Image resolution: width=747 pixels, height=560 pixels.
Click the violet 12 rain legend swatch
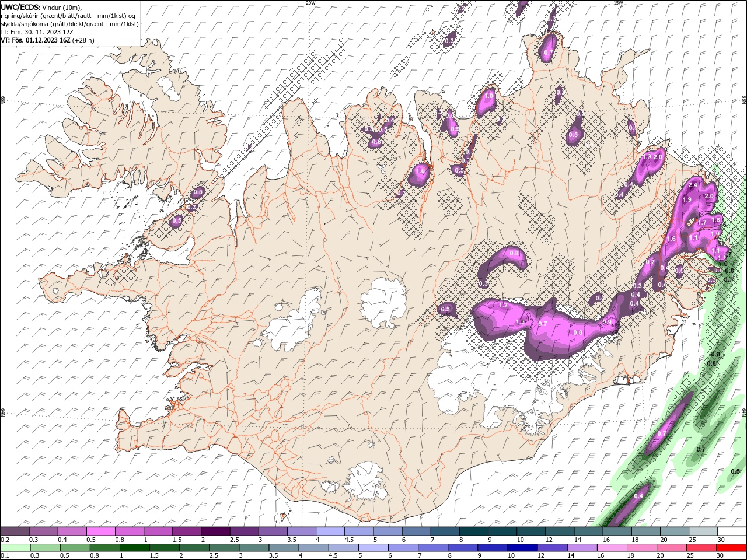click(551, 548)
